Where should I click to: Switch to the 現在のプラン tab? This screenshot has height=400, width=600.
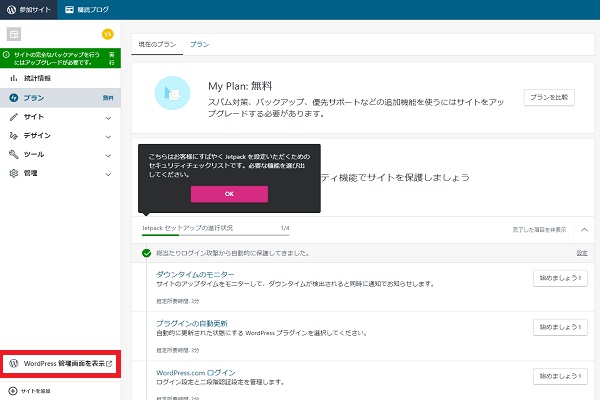click(x=157, y=44)
